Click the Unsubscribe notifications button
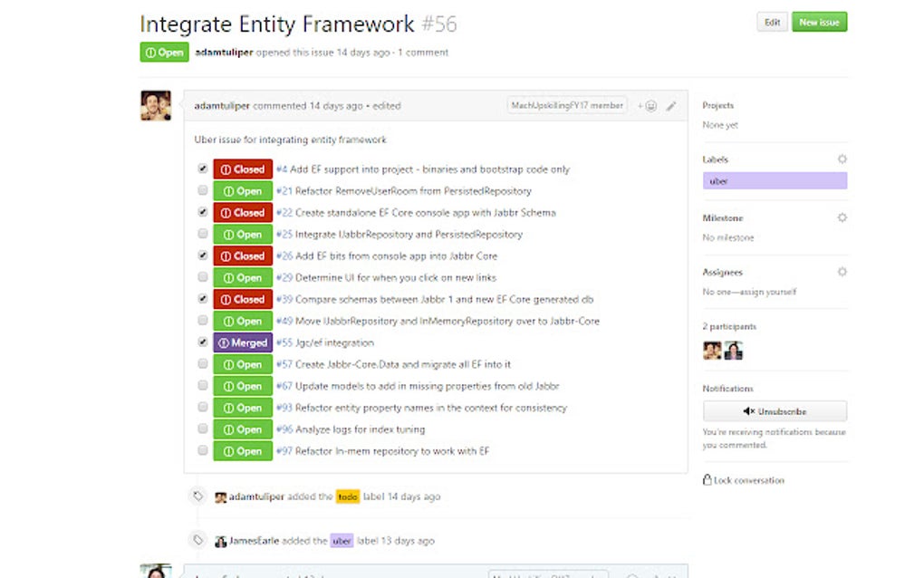 point(775,411)
